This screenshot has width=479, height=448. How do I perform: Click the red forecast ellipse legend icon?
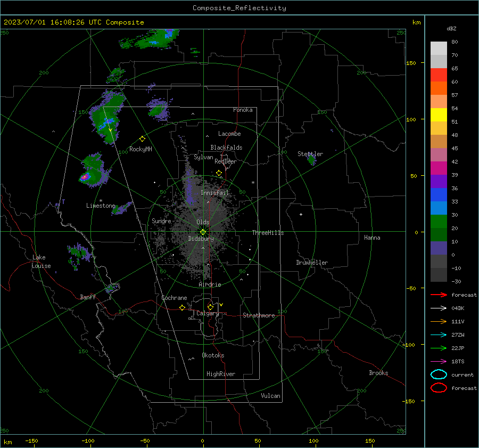point(439,388)
